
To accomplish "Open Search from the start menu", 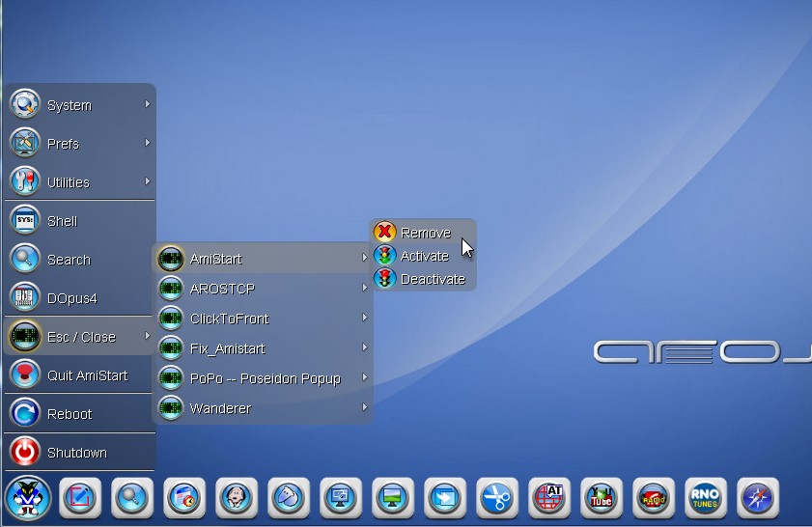I will tap(80, 260).
